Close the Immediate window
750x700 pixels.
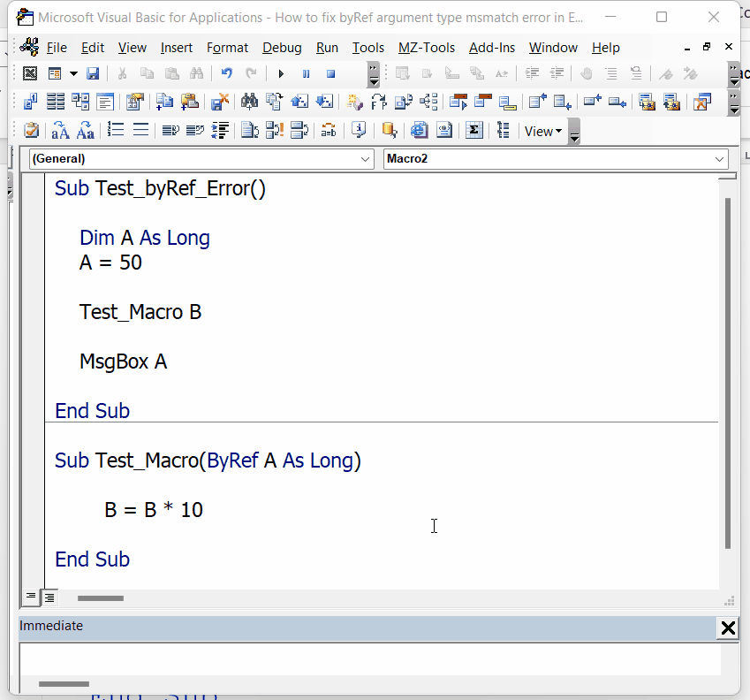[x=728, y=628]
